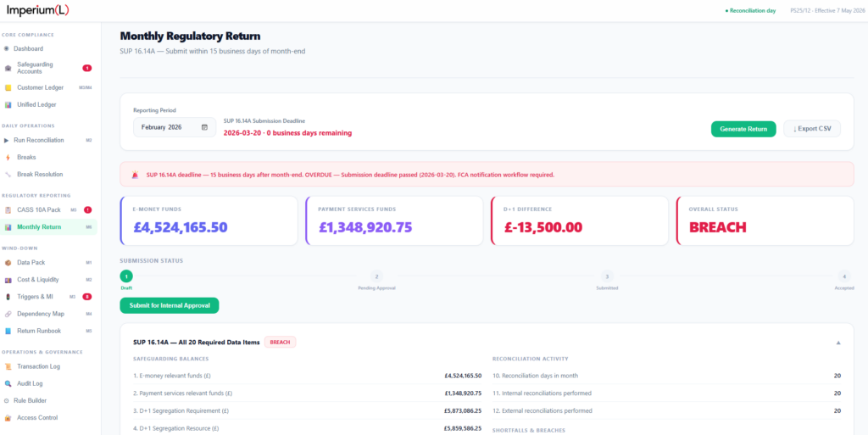This screenshot has height=435, width=868.
Task: Select step 3 Submitted marker
Action: [607, 276]
